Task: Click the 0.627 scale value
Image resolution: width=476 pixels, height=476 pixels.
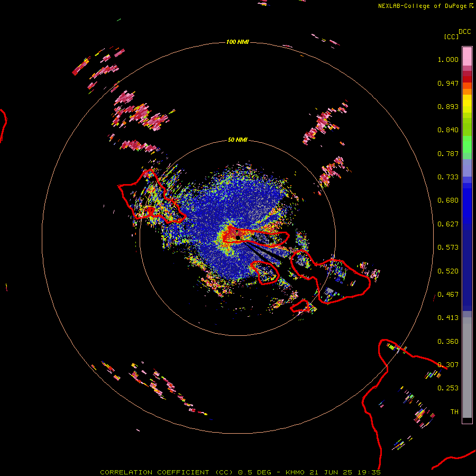Action: pos(448,224)
